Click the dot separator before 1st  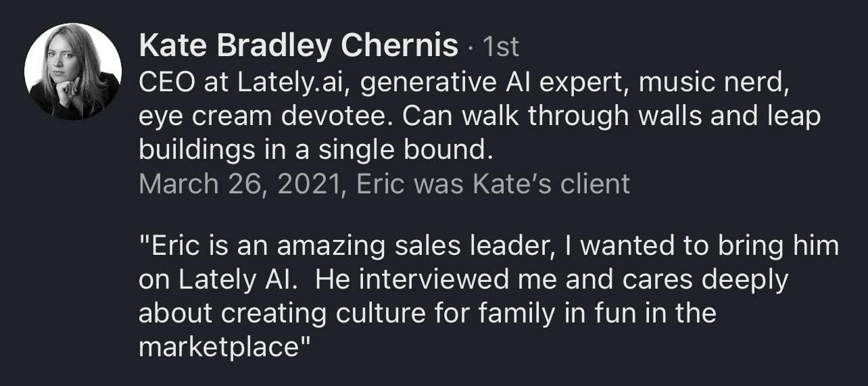coord(471,47)
